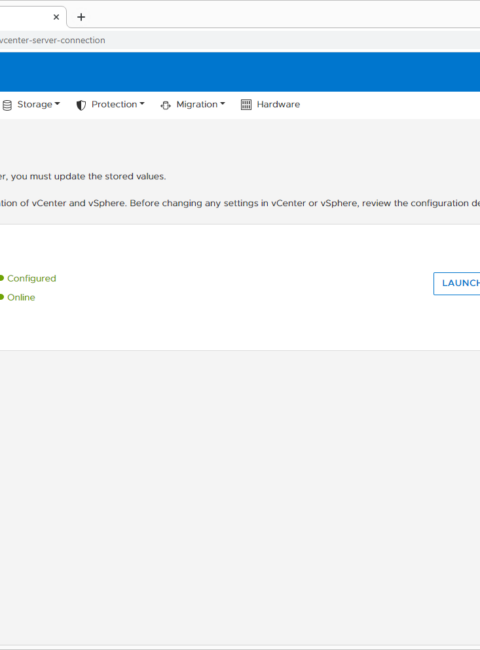The image size is (480, 650).
Task: Expand the Migration dropdown arrow
Action: (x=222, y=104)
